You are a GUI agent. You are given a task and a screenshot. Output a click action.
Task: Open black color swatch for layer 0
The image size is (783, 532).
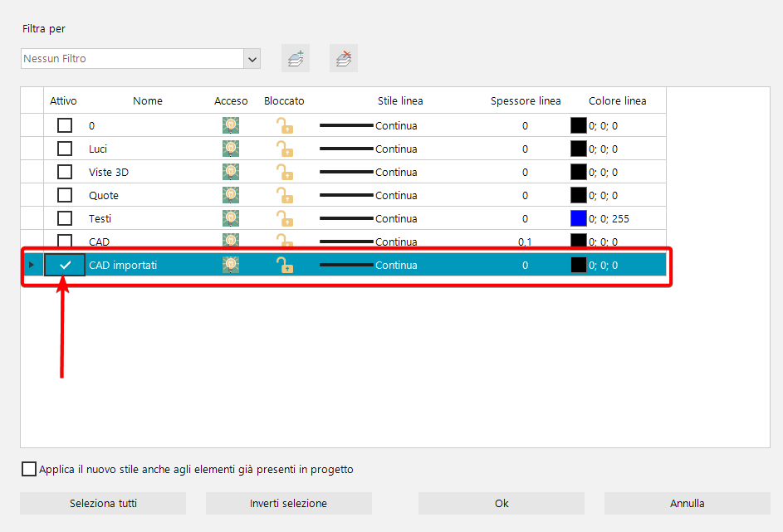tap(578, 125)
